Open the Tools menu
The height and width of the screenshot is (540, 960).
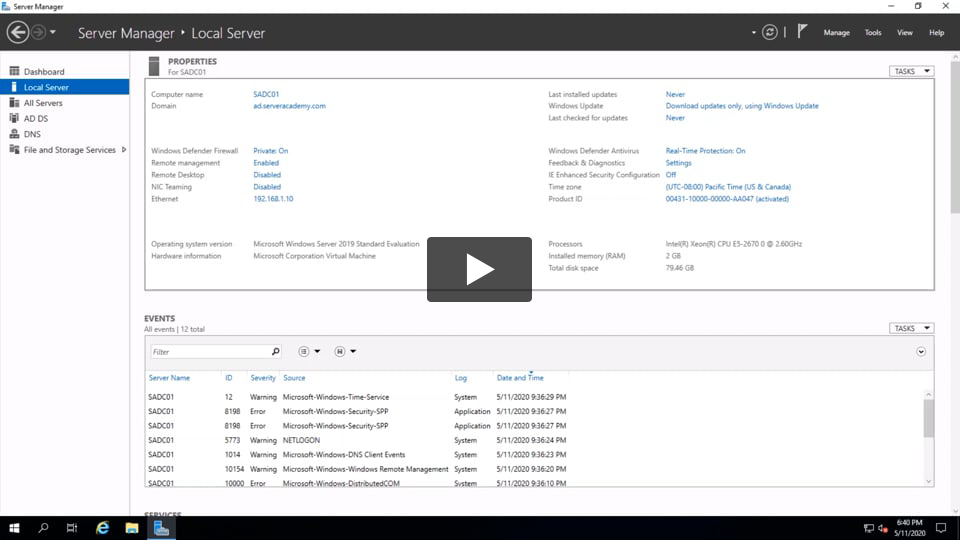coord(873,33)
